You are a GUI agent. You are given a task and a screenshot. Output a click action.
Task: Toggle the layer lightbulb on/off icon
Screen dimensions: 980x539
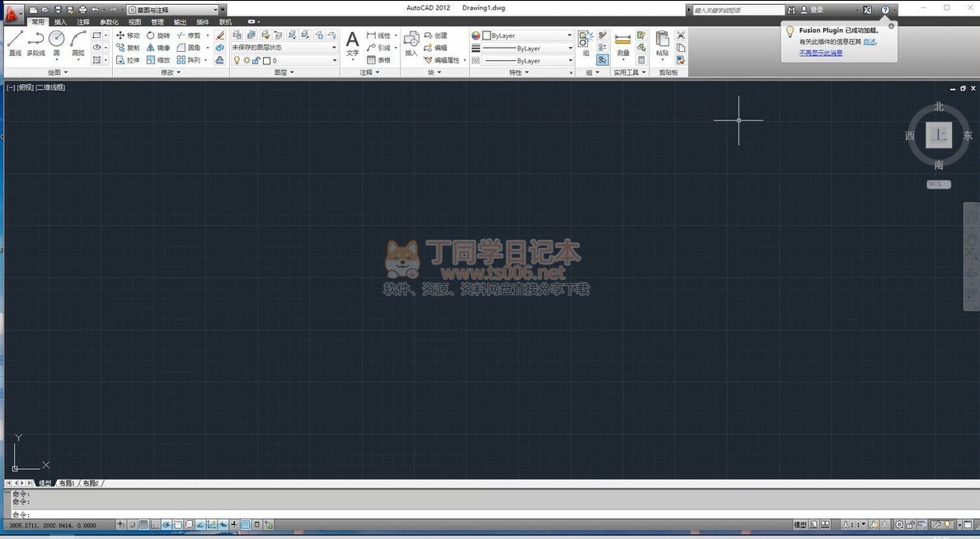[237, 60]
